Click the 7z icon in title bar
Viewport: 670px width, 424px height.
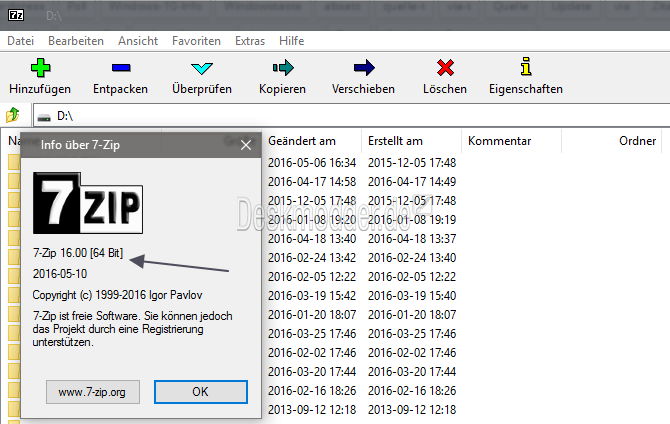[x=16, y=15]
